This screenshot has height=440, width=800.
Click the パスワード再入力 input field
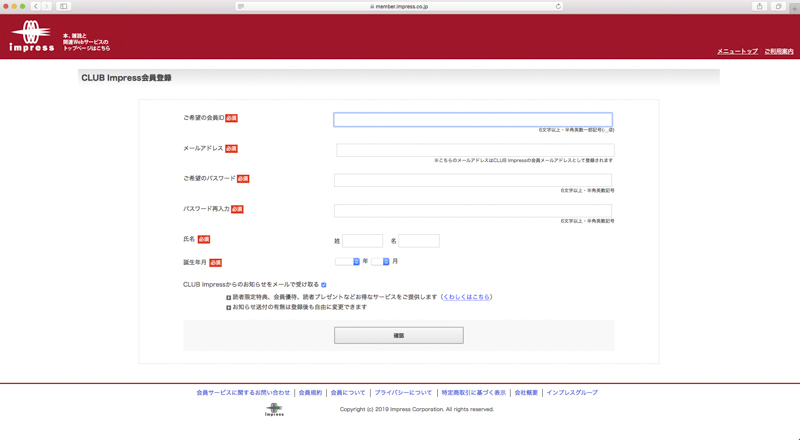coord(473,211)
